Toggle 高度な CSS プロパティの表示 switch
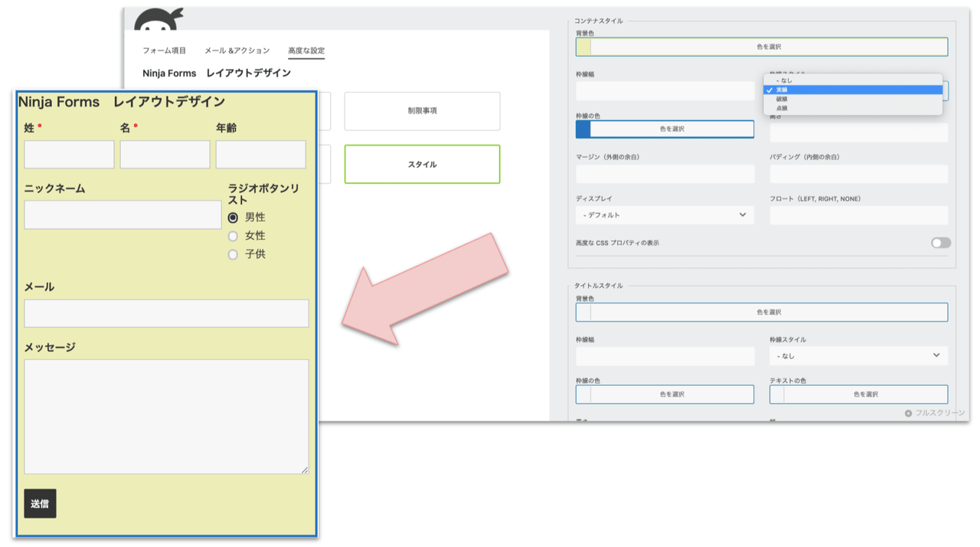980x547 pixels. pos(941,243)
